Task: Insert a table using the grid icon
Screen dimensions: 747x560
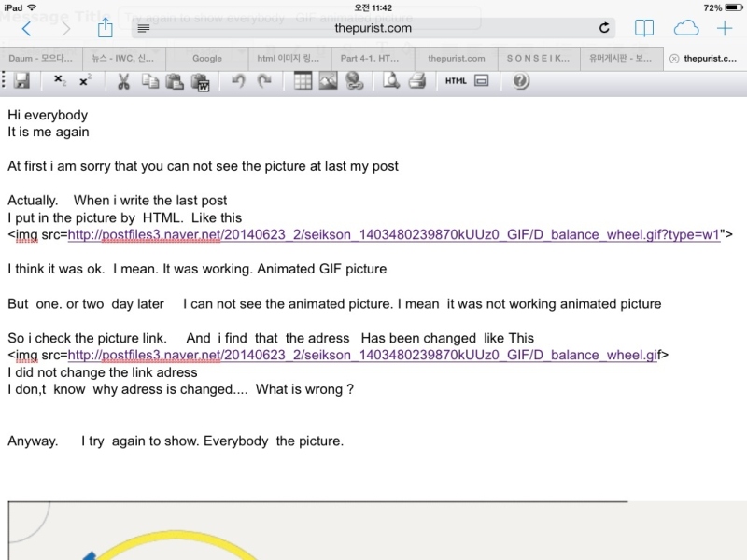Action: coord(303,81)
